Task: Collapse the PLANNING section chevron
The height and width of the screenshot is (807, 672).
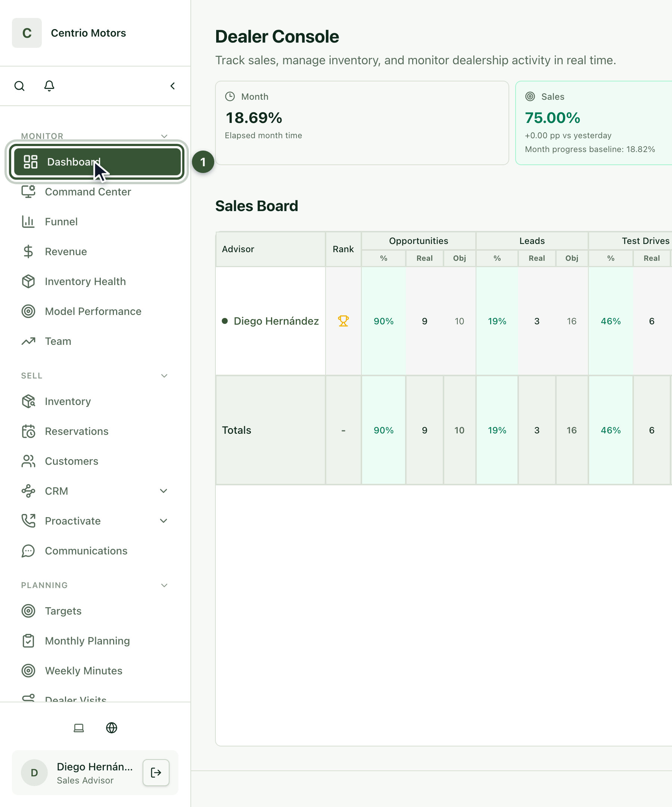Action: point(164,585)
